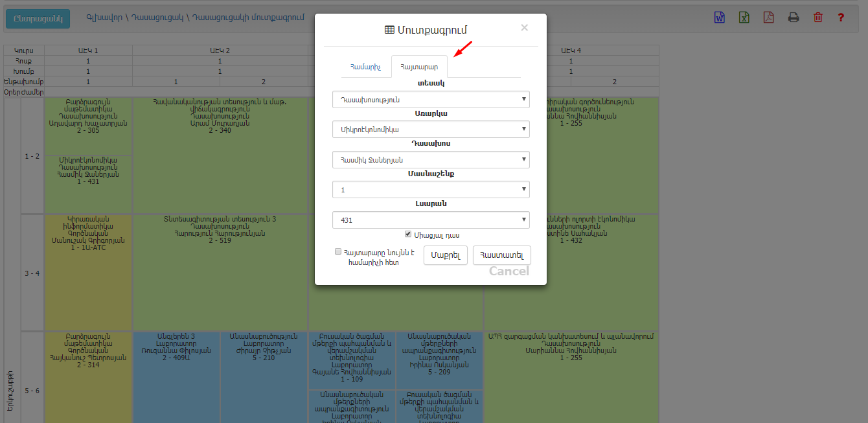Image resolution: width=868 pixels, height=423 pixels.
Task: Click the table icon in dialog title
Action: coord(389,30)
